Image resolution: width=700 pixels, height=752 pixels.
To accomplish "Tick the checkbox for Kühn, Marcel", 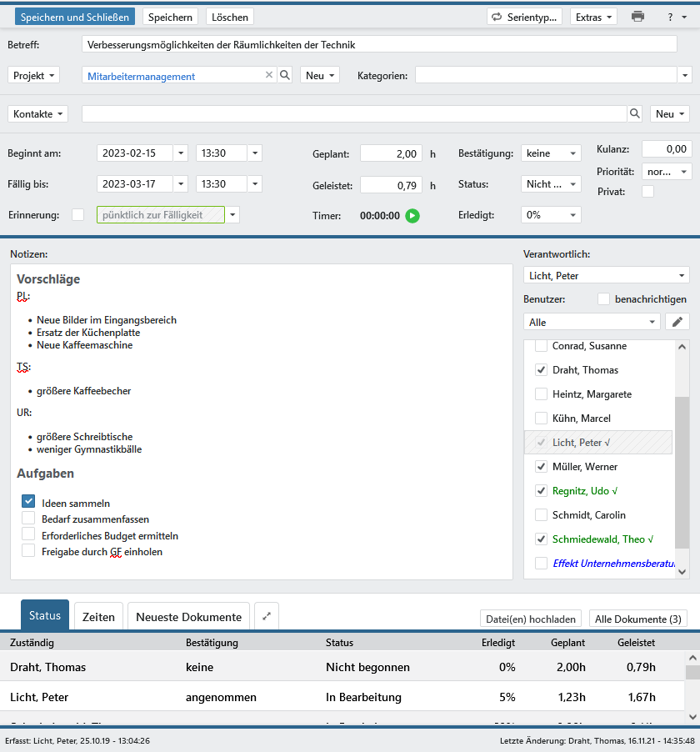I will coord(542,419).
